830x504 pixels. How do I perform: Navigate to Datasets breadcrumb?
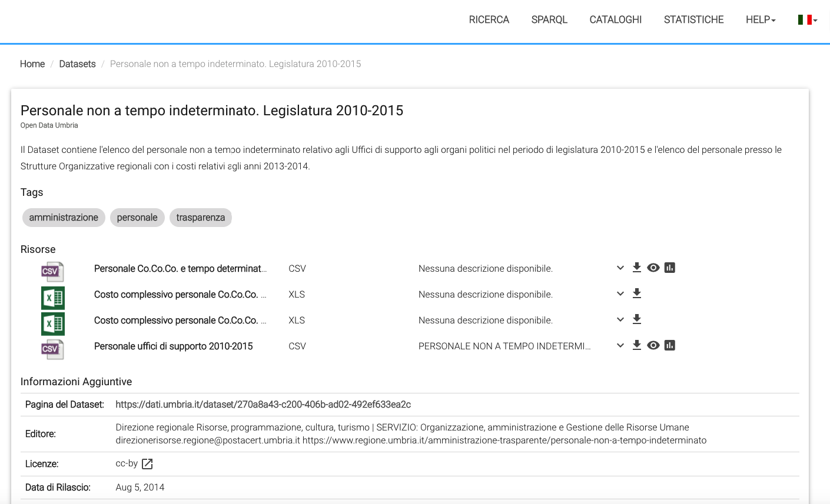pos(77,64)
